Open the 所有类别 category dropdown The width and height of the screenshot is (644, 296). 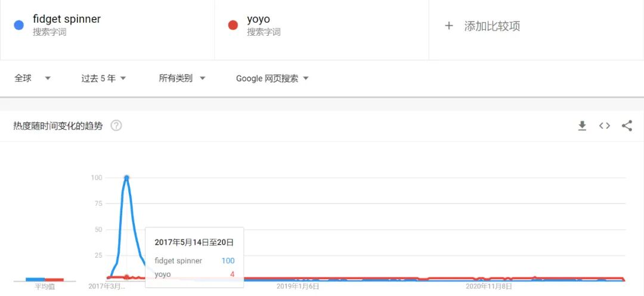[x=182, y=78]
